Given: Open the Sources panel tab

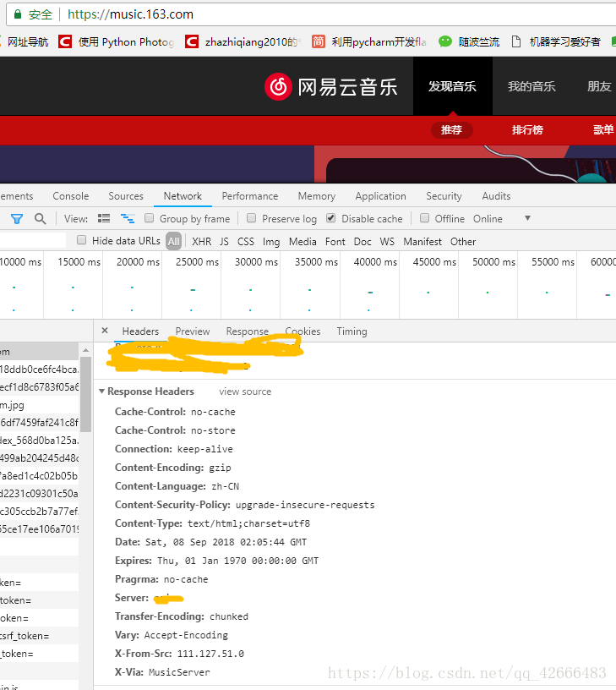Looking at the screenshot, I should pyautogui.click(x=126, y=196).
